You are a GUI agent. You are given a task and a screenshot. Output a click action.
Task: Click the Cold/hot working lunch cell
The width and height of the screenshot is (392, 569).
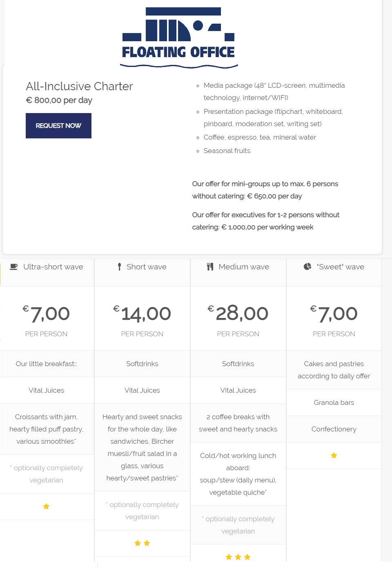(x=238, y=474)
